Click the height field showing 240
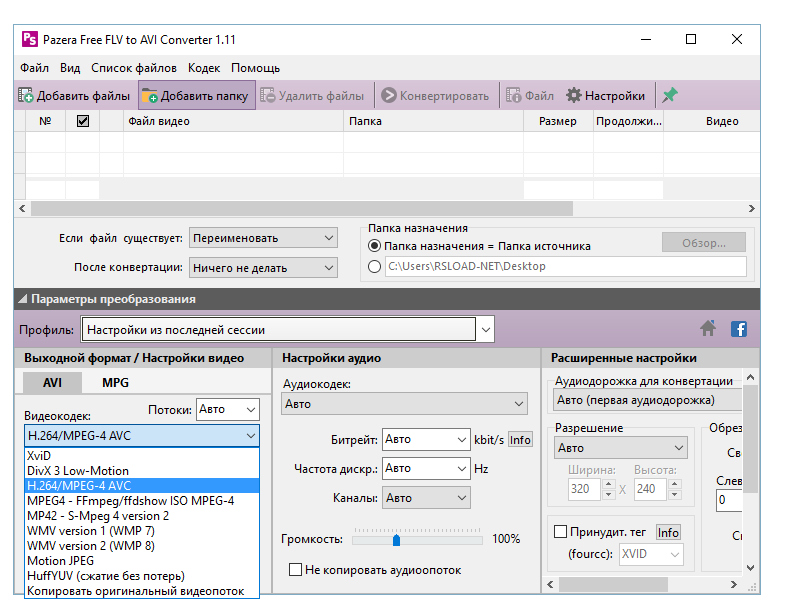This screenshot has width=791, height=609. 650,489
